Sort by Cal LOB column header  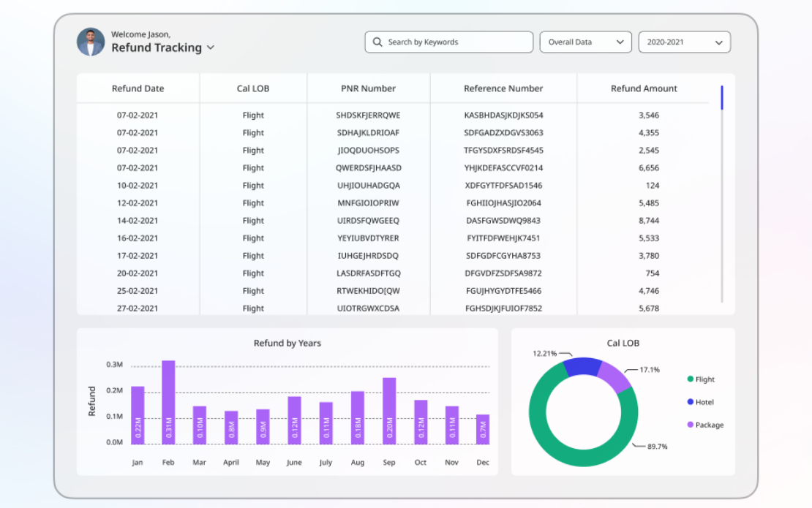[x=253, y=88]
